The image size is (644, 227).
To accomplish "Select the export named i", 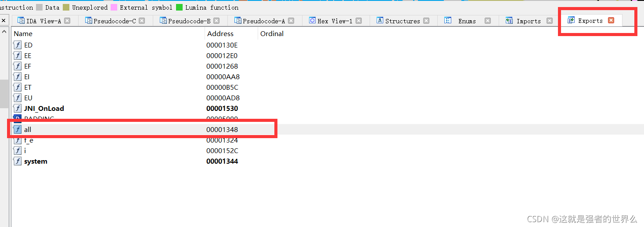I will (25, 150).
